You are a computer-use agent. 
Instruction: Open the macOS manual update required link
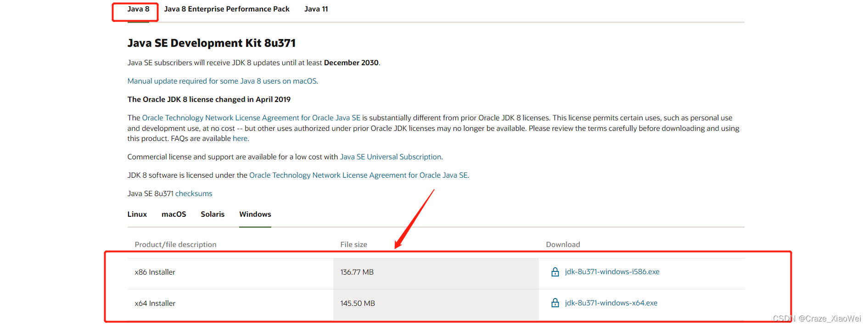[222, 81]
